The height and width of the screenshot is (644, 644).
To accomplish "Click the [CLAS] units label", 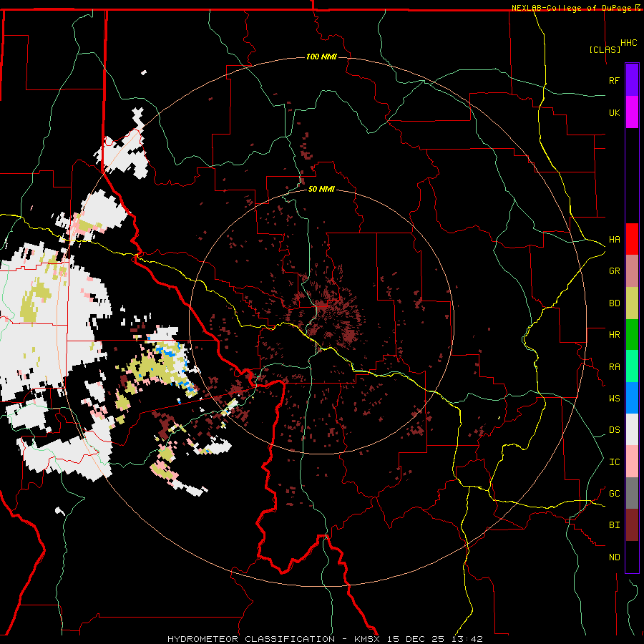I will 605,49.
